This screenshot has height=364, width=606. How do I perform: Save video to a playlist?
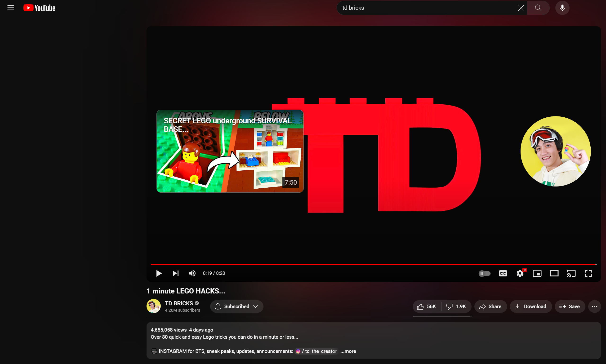coord(570,306)
